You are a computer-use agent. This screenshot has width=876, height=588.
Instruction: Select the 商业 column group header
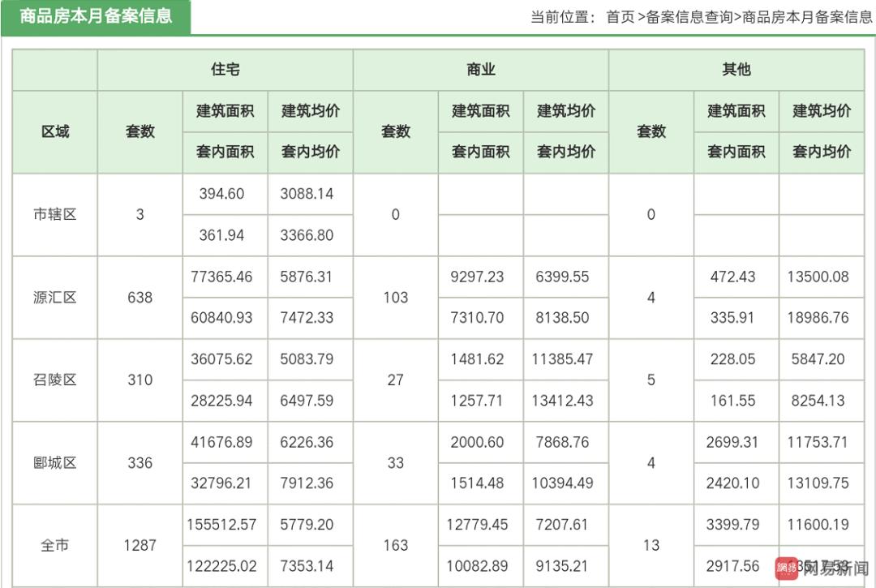[480, 70]
